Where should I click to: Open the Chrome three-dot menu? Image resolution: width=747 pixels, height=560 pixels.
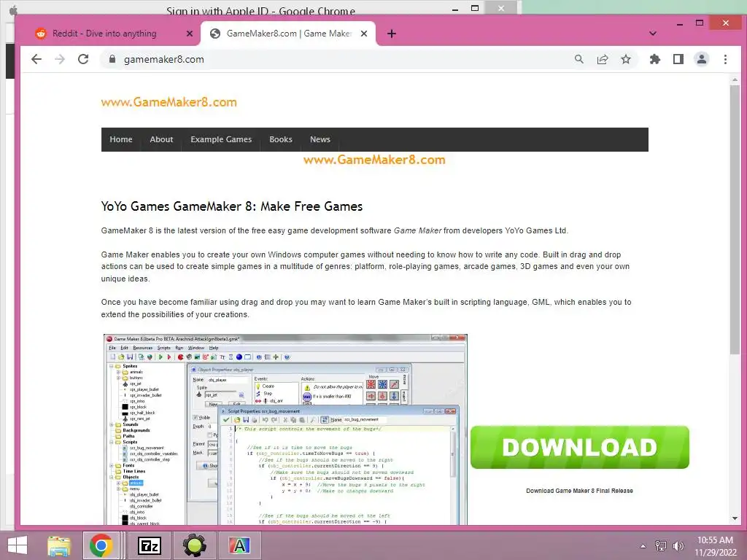pyautogui.click(x=726, y=59)
